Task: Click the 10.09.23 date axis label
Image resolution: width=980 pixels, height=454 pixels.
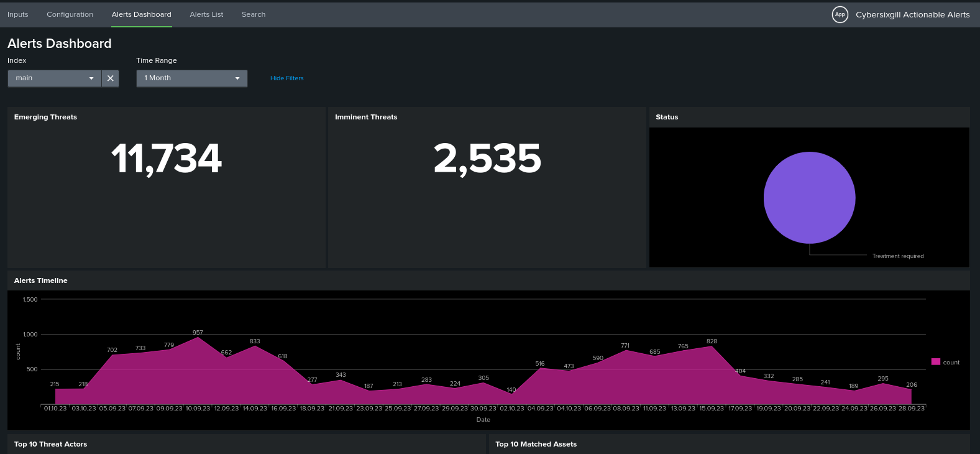Action: (198, 409)
